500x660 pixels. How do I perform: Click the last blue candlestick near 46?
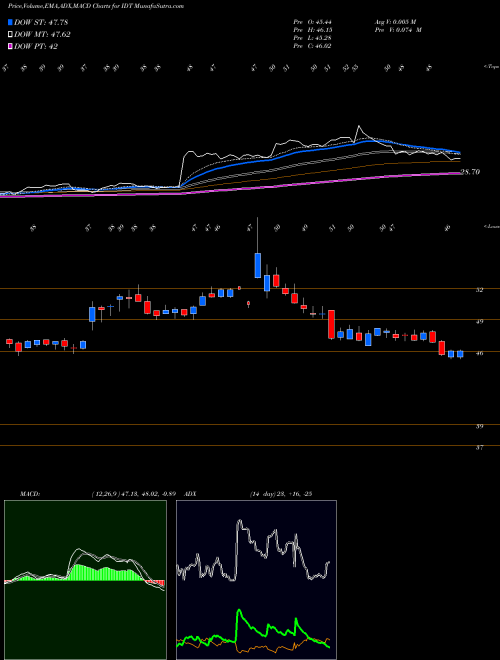point(460,354)
